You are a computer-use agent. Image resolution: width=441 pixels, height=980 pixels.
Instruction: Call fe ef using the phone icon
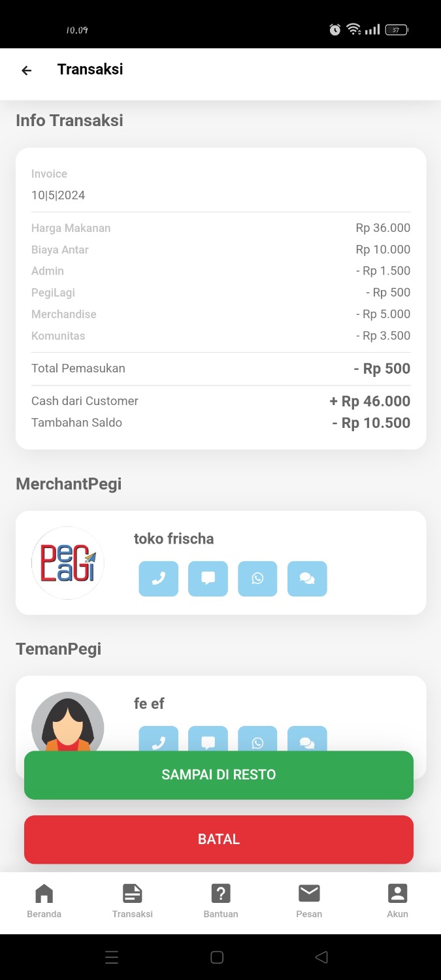pyautogui.click(x=158, y=740)
